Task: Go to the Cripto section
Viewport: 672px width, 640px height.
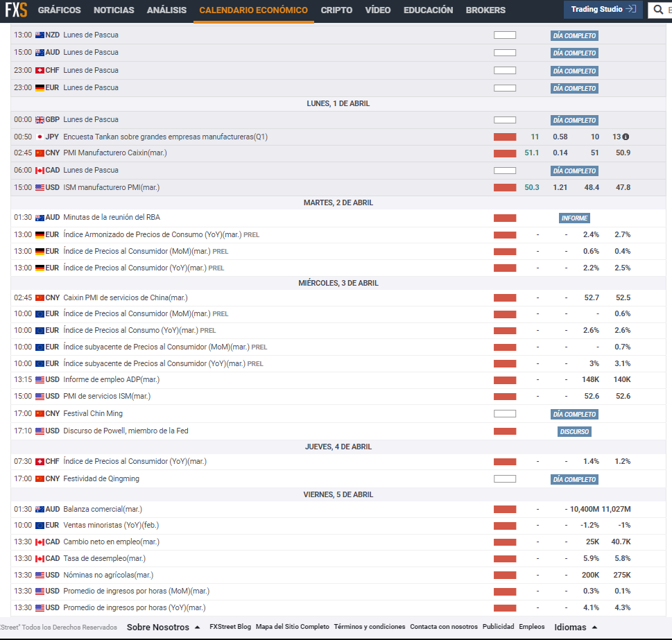Action: pyautogui.click(x=336, y=10)
